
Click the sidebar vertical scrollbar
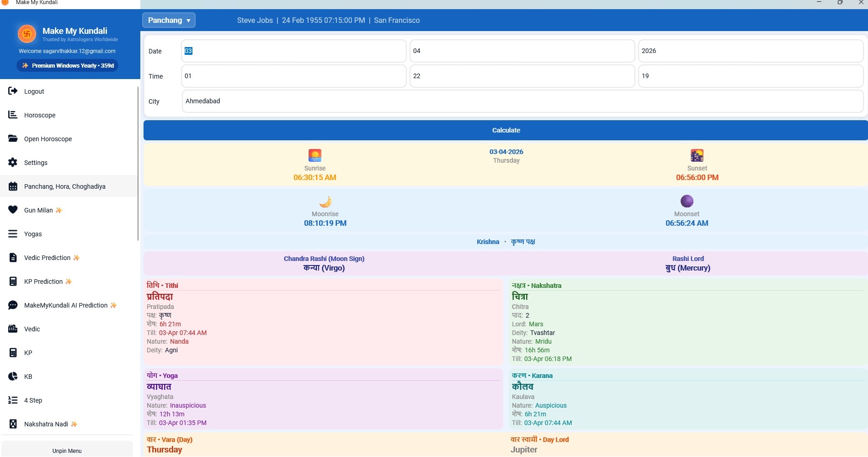click(138, 163)
